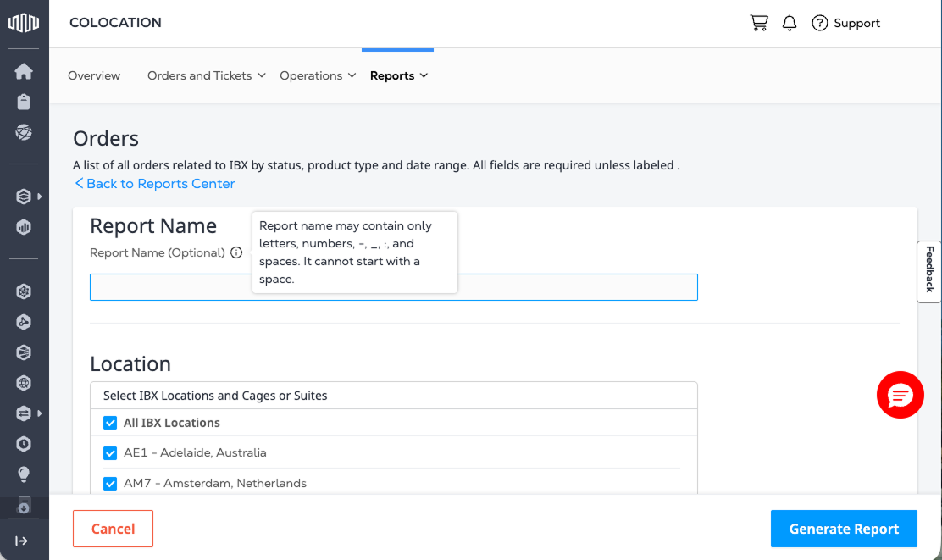Open the globe network icon below clipboard
The height and width of the screenshot is (560, 942).
(x=24, y=132)
